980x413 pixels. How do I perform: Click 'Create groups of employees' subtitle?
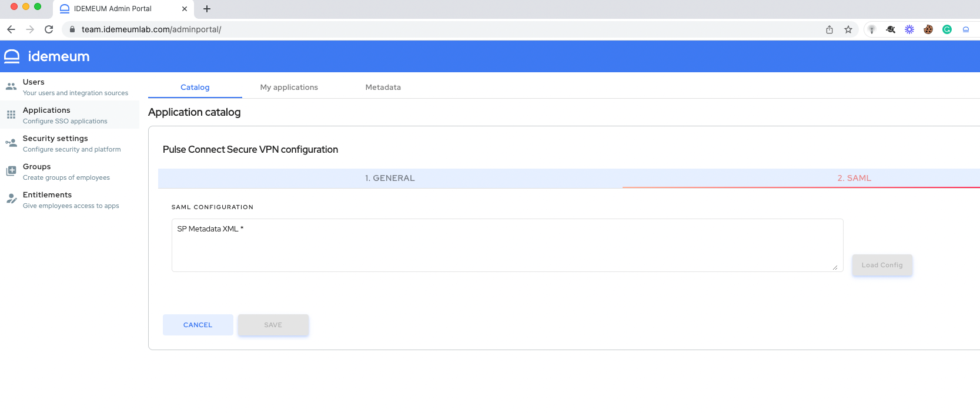[66, 177]
